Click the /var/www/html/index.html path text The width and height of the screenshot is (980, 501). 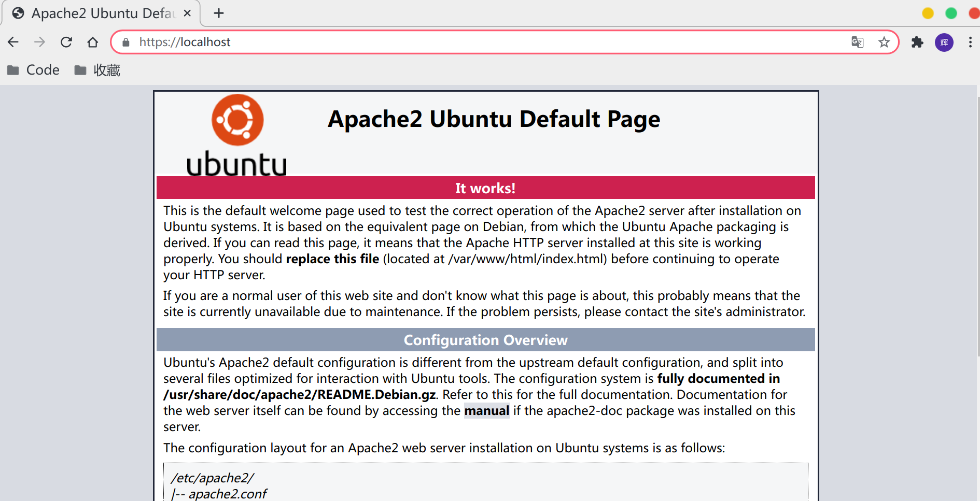click(527, 259)
